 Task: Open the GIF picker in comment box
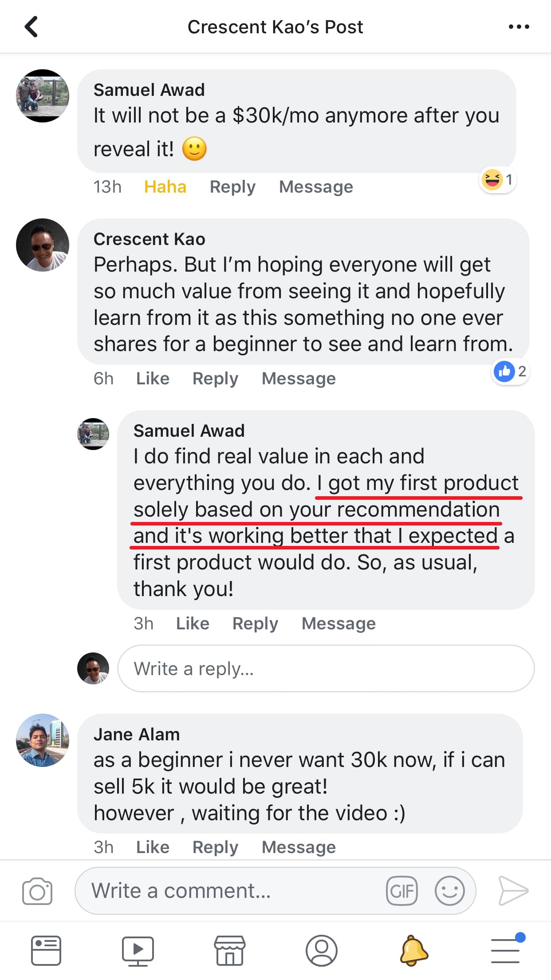tap(401, 891)
